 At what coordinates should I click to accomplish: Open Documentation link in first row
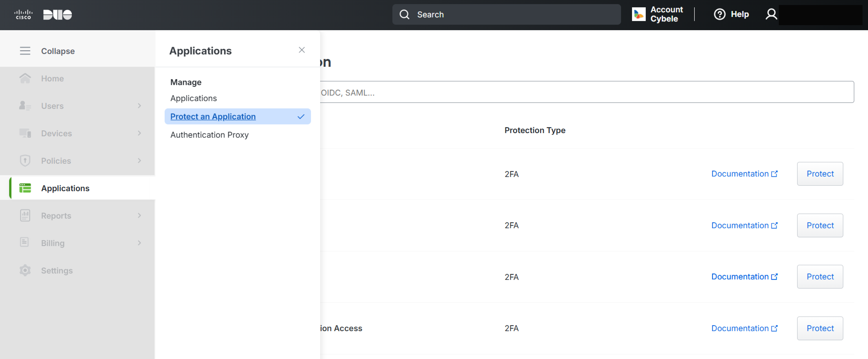[744, 174]
